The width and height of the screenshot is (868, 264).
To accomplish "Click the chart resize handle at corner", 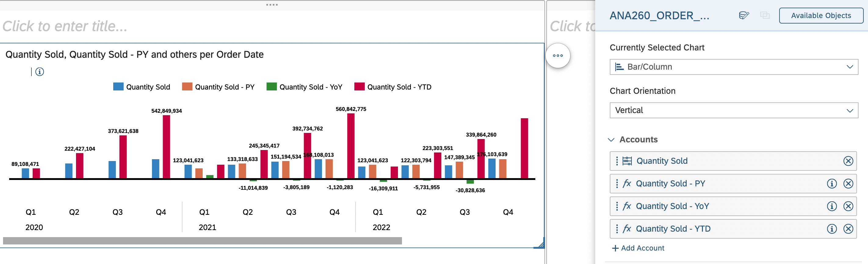I will coord(540,244).
